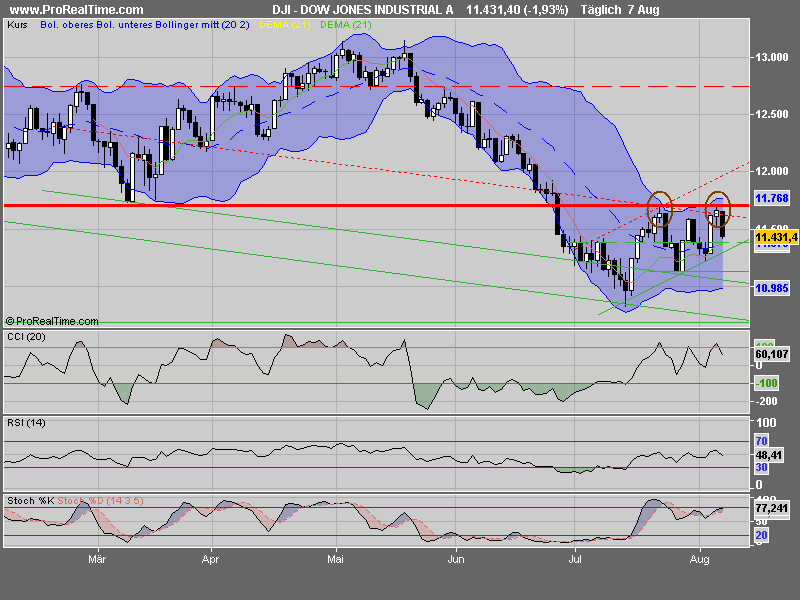This screenshot has height=600, width=800.
Task: Click the 77,241 stochastic value box
Action: click(771, 508)
